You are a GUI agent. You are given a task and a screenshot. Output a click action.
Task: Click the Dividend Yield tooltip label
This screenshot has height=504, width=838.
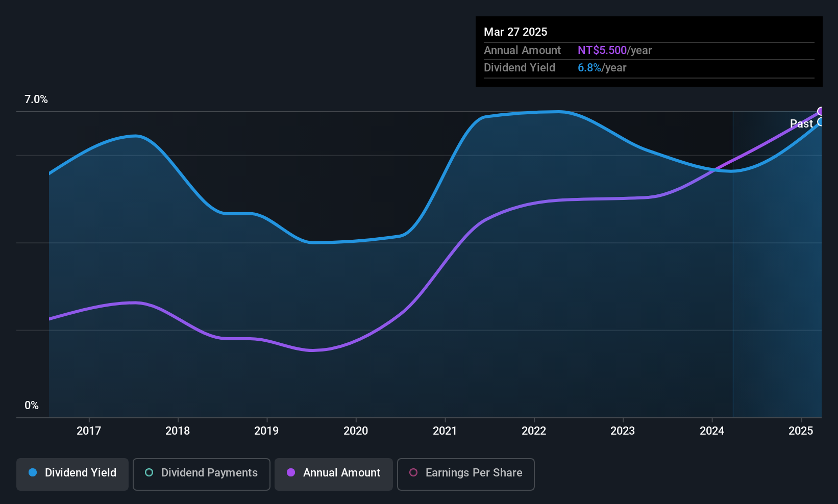(x=520, y=68)
